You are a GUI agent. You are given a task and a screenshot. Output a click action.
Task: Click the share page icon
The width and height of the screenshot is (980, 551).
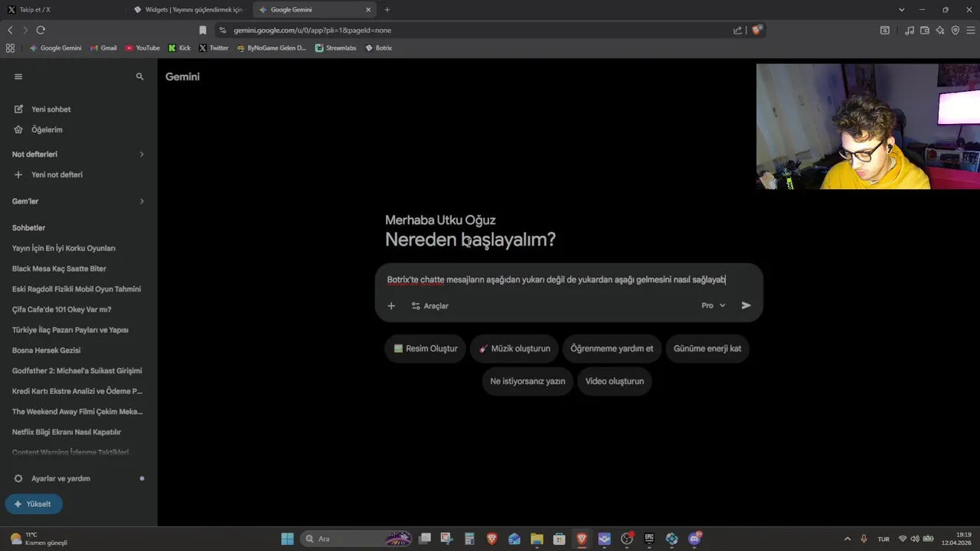pyautogui.click(x=737, y=30)
